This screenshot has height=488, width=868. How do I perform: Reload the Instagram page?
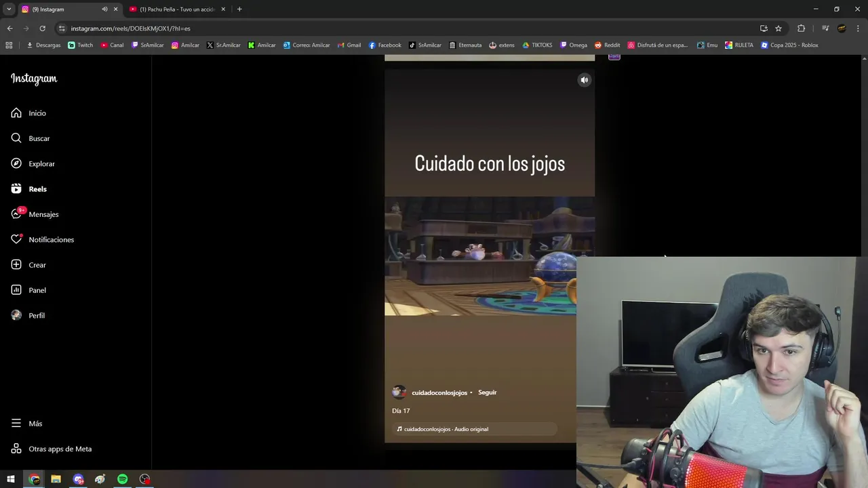[x=42, y=28]
